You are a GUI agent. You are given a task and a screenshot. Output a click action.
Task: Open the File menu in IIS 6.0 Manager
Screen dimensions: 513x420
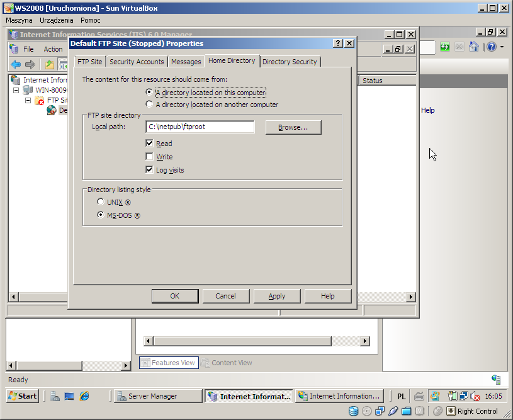pyautogui.click(x=28, y=49)
